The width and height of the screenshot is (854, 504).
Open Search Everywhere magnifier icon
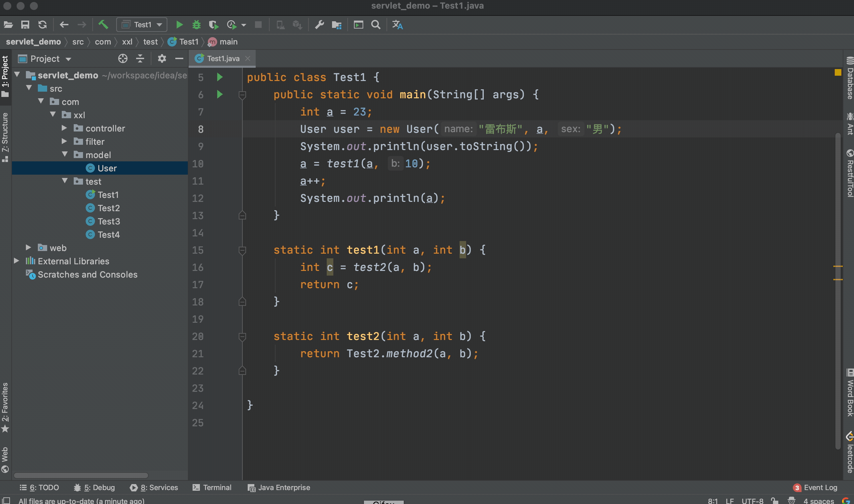click(376, 25)
